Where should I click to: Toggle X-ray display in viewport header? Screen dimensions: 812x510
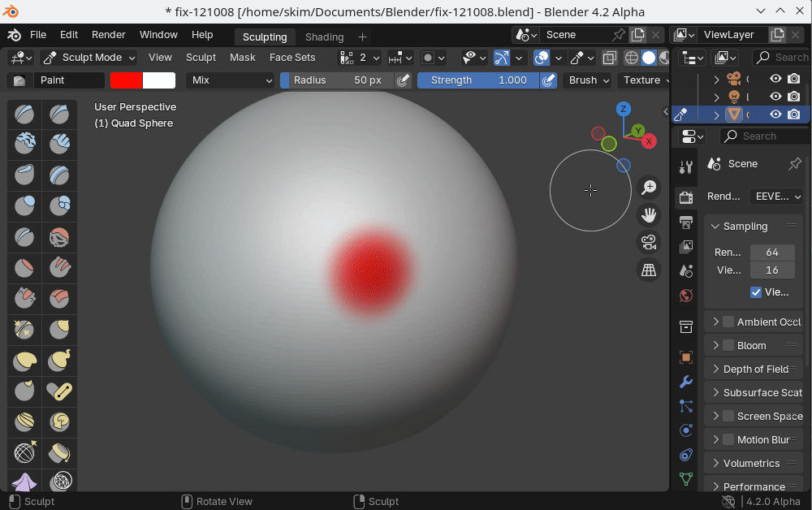(x=610, y=58)
